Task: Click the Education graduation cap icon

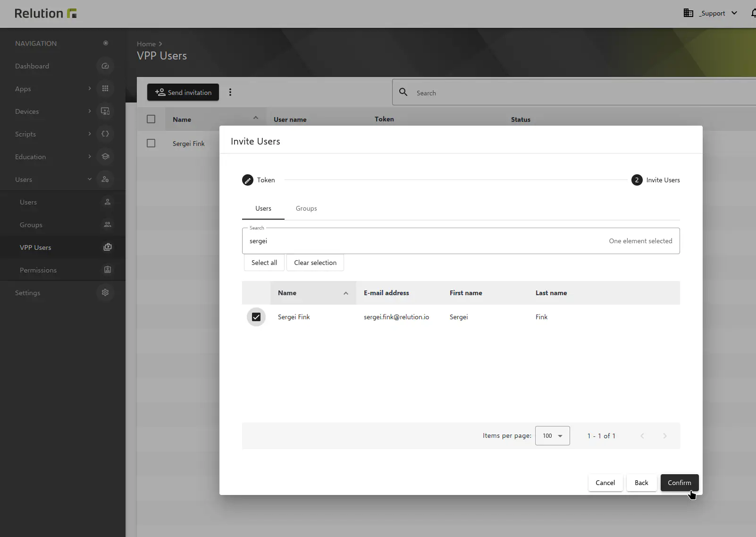Action: tap(105, 157)
